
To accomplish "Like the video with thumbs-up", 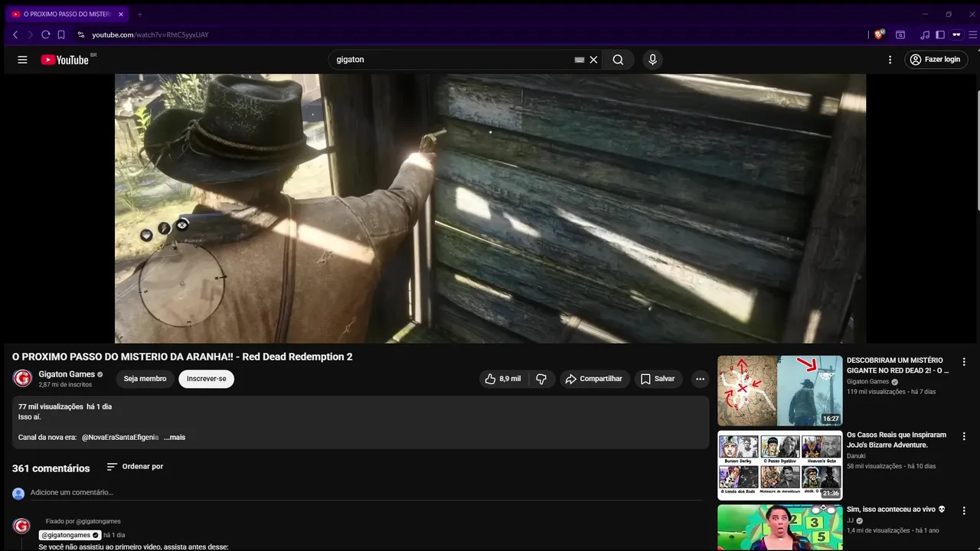I will coord(502,379).
